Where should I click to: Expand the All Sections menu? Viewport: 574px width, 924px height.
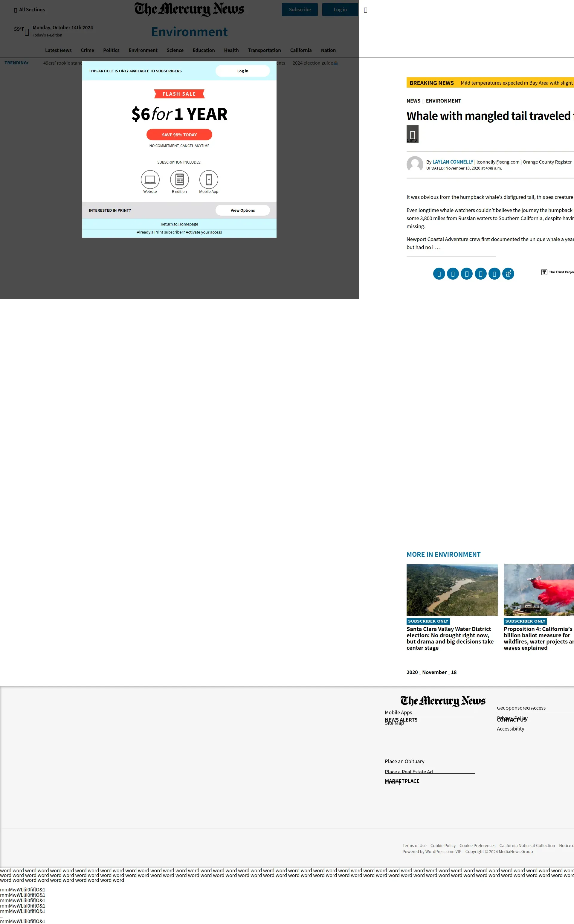[x=29, y=10]
